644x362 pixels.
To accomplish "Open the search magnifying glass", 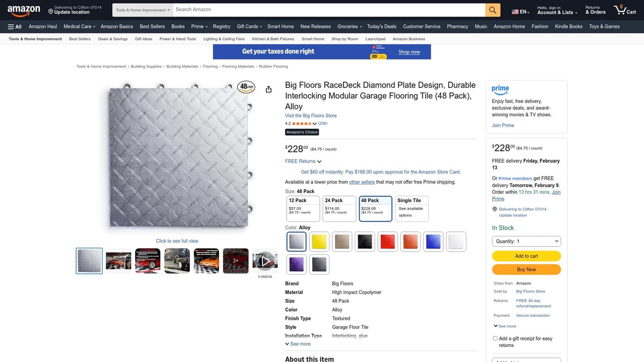I will [x=492, y=9].
